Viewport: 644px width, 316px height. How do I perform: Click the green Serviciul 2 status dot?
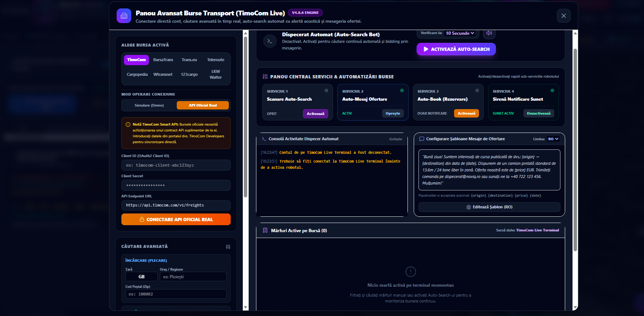click(402, 90)
